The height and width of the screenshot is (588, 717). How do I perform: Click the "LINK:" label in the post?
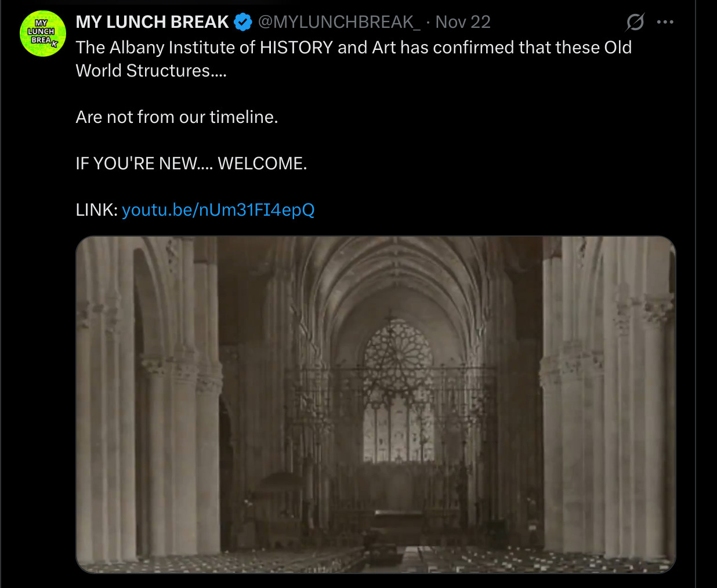pyautogui.click(x=96, y=210)
